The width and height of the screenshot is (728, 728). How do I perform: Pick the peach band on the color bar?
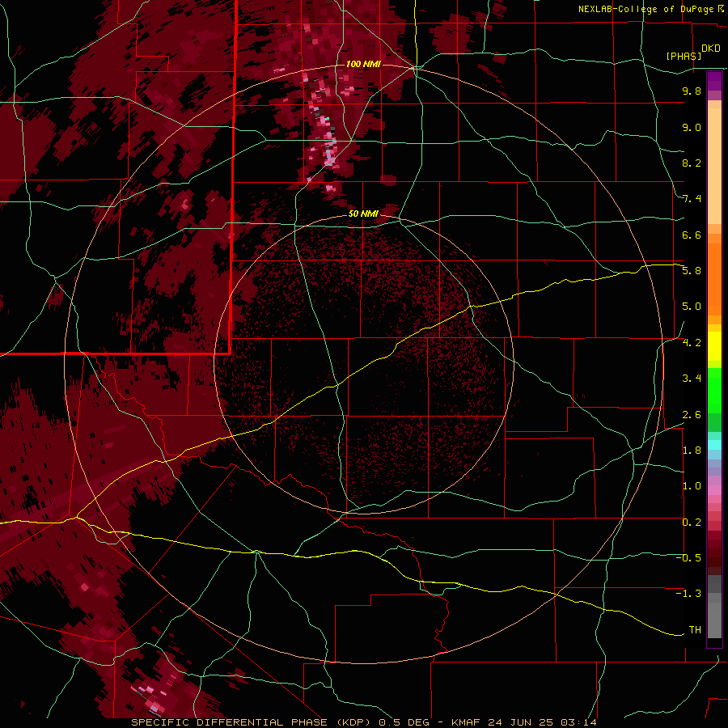[714, 166]
